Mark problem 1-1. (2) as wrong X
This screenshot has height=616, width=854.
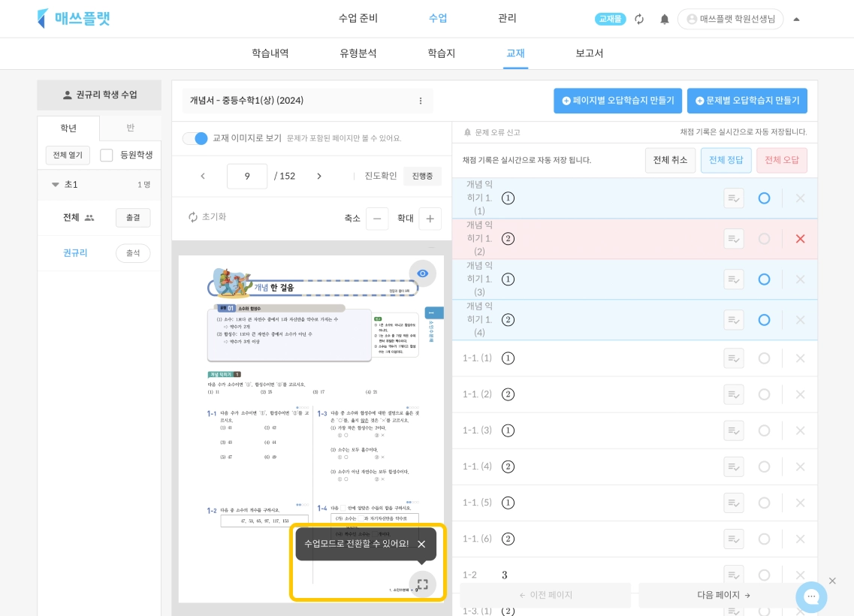click(800, 394)
